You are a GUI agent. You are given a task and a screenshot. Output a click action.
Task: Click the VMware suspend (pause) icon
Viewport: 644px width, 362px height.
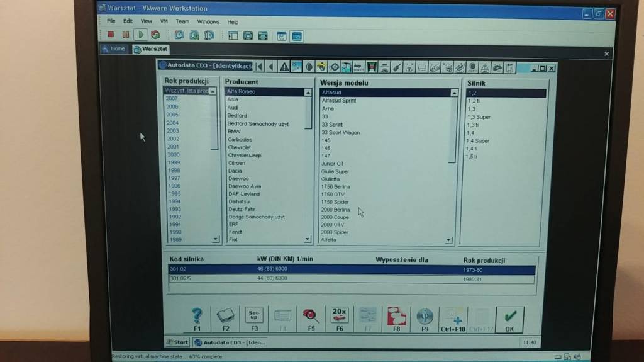[x=126, y=35]
